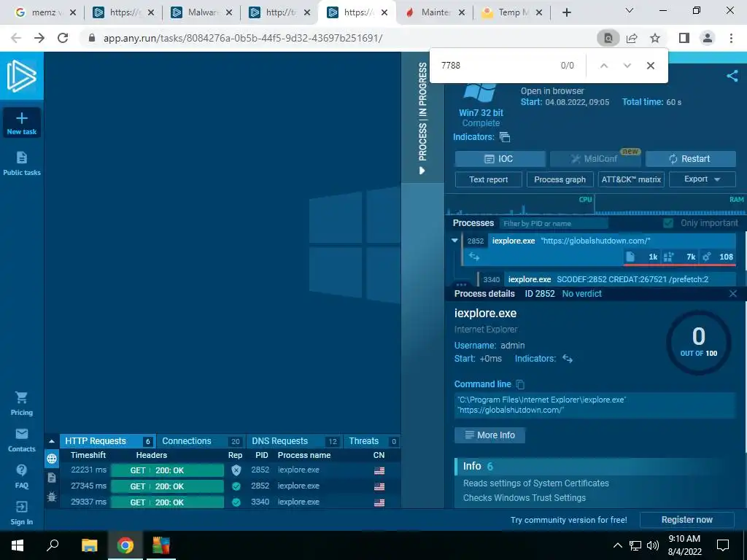Go to next find result
Screen dimensions: 747x560
[x=627, y=66]
